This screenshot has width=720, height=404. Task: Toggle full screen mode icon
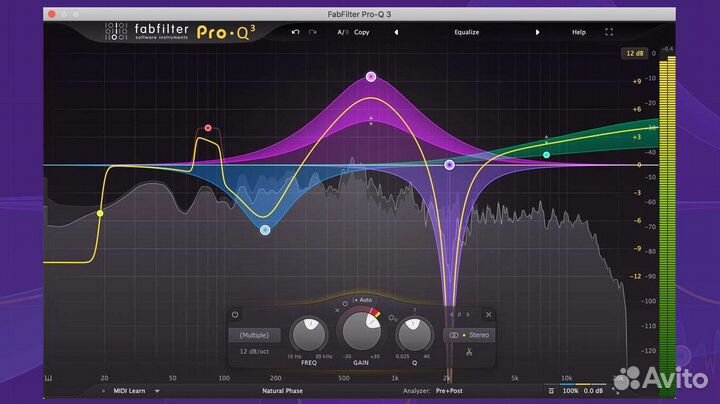point(609,32)
